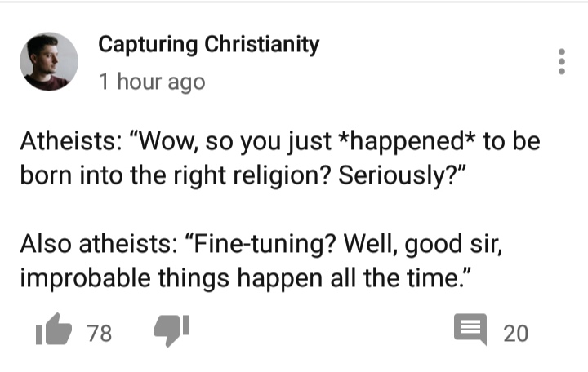Click the 'Also atheists:' text
Image resolution: width=588 pixels, height=372 pixels.
pos(100,243)
